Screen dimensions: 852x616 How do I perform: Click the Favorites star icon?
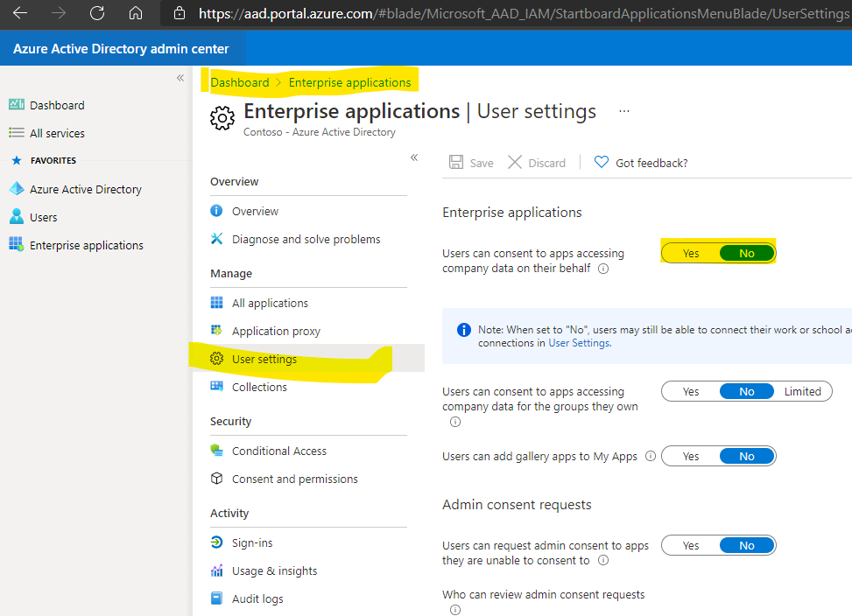(17, 161)
